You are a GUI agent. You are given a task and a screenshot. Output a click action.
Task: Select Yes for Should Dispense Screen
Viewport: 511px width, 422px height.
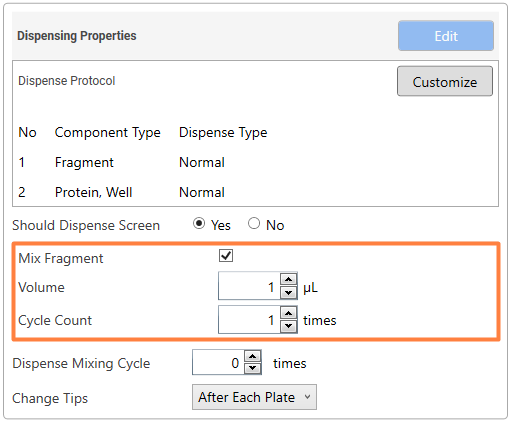pos(199,223)
